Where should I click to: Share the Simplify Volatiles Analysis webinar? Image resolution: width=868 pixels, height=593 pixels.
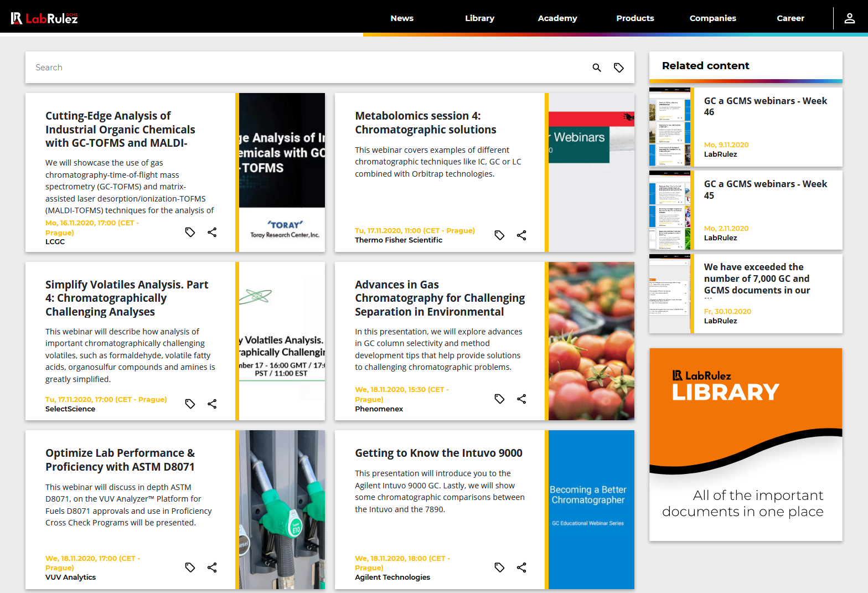(212, 404)
